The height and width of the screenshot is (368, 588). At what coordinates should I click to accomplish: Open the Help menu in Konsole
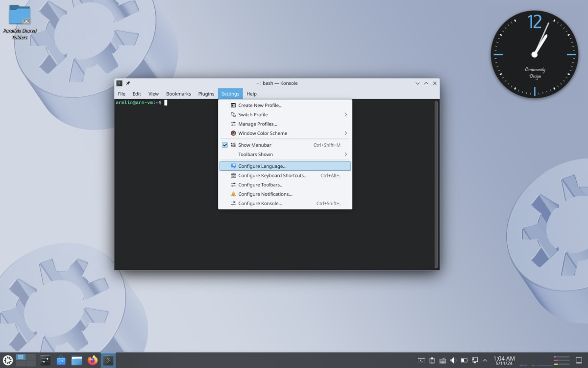tap(251, 94)
